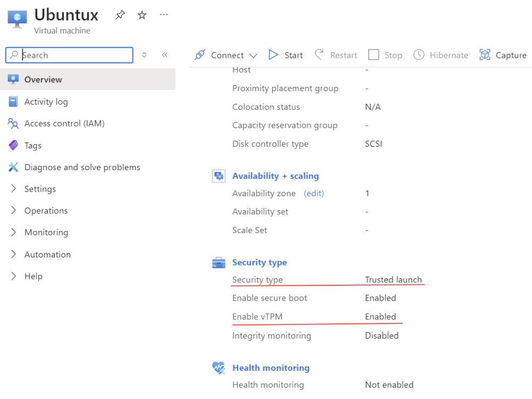Image resolution: width=532 pixels, height=399 pixels.
Task: Collapse the sidebar with double chevron icon
Action: (x=165, y=55)
